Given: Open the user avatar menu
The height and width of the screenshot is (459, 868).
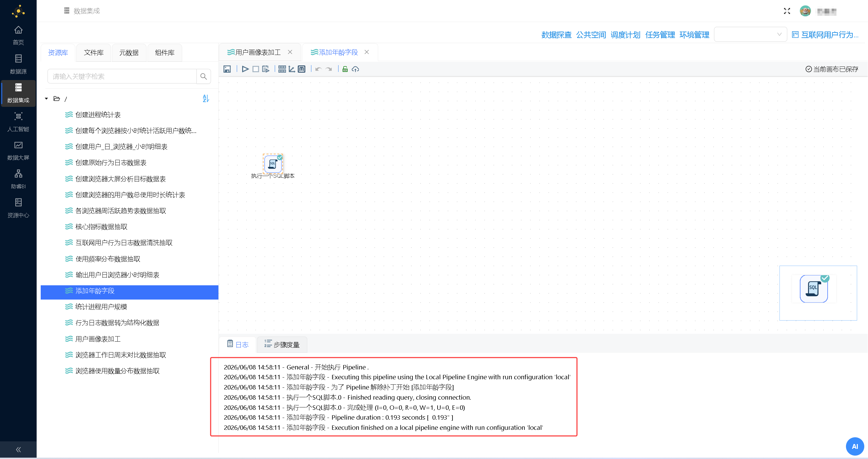Looking at the screenshot, I should click(x=805, y=11).
